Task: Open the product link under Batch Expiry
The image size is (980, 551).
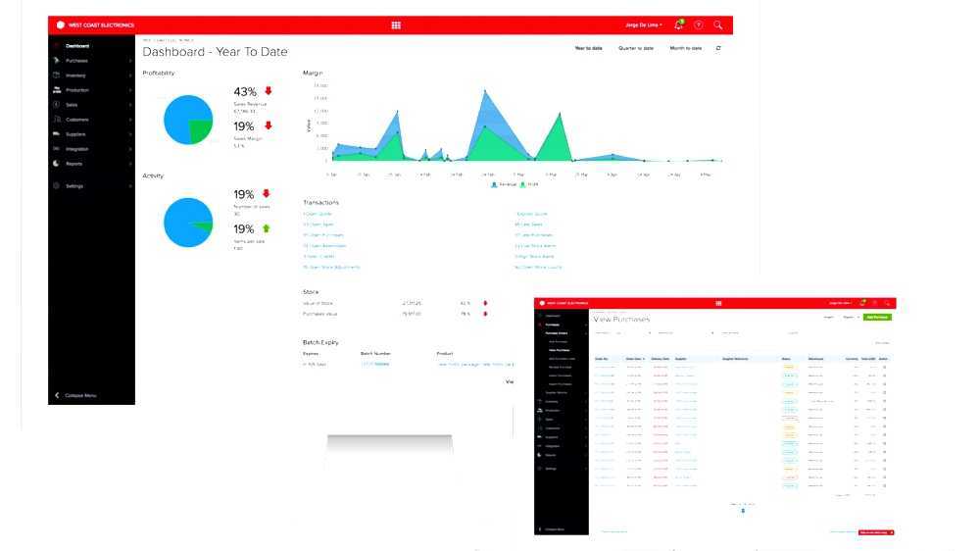Action: (x=475, y=364)
